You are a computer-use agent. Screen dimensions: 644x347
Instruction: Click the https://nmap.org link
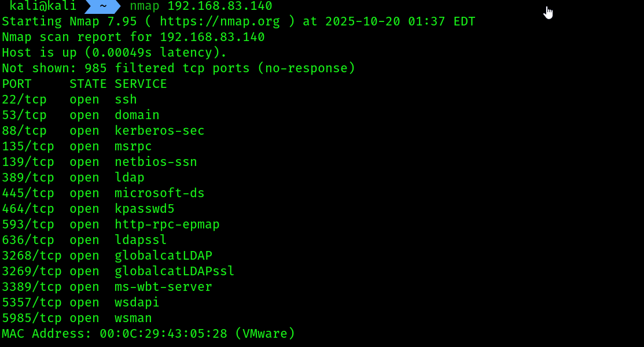220,21
